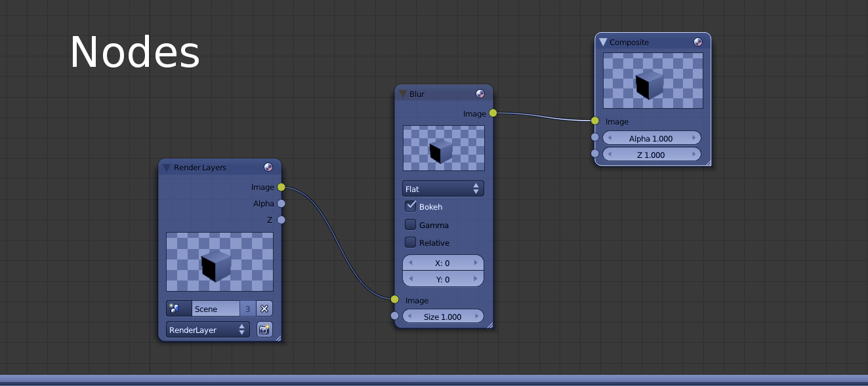Increase Alpha value with right arrow
Image resolution: width=868 pixels, height=386 pixels.
pos(693,138)
